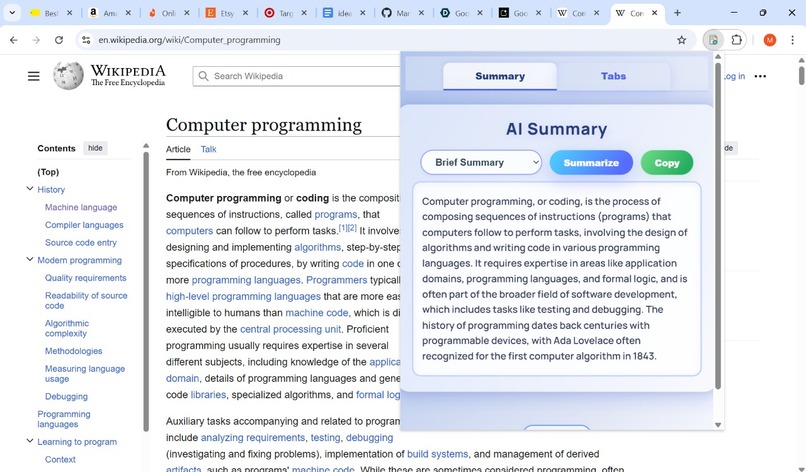Go back to the previous page
This screenshot has height=472, width=806.
(14, 40)
